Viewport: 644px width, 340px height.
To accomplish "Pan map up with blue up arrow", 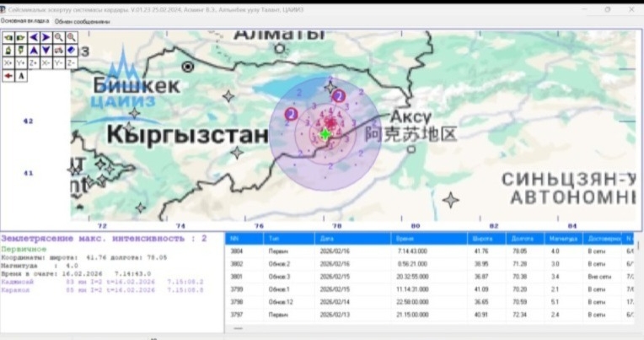I will (x=34, y=50).
